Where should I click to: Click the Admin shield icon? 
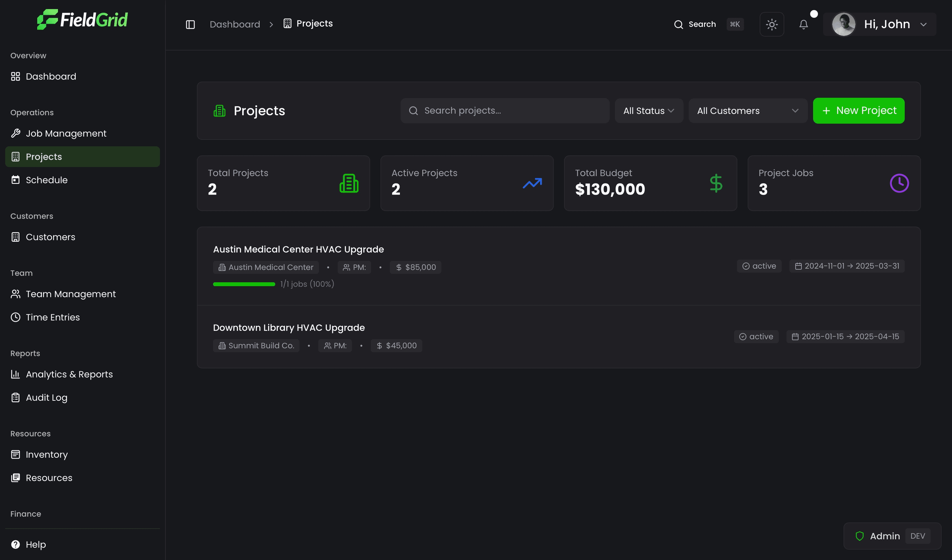click(x=860, y=536)
